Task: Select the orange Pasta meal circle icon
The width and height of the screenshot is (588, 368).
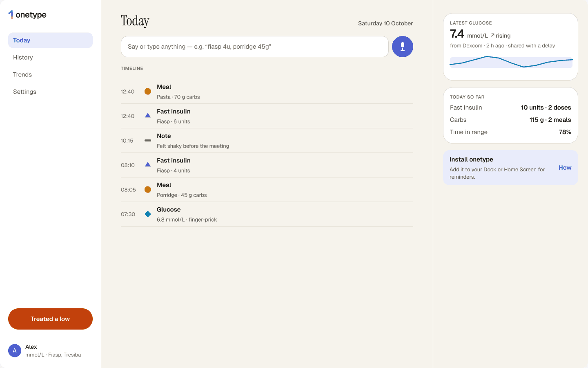Action: pyautogui.click(x=148, y=92)
